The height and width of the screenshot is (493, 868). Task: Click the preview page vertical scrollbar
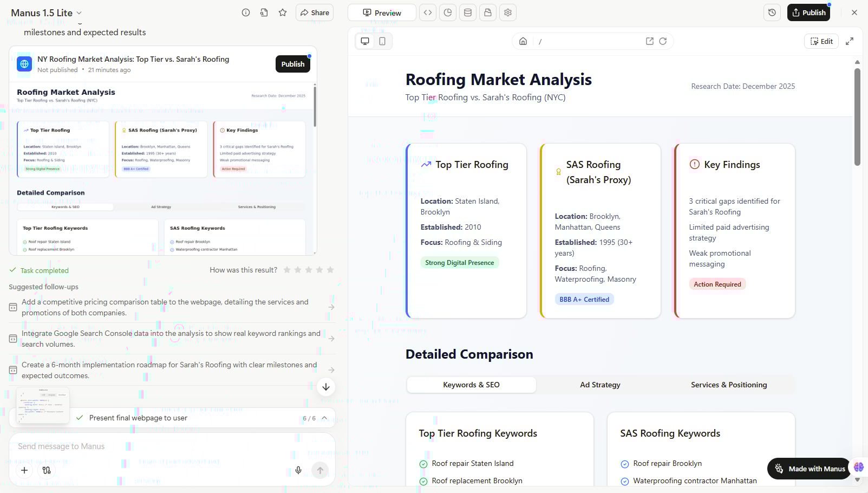pos(857,116)
